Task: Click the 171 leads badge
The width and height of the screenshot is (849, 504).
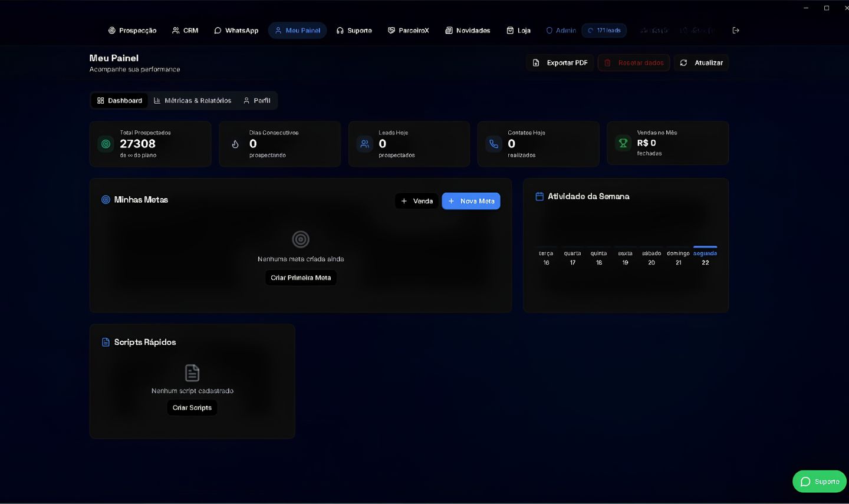Action: click(604, 31)
